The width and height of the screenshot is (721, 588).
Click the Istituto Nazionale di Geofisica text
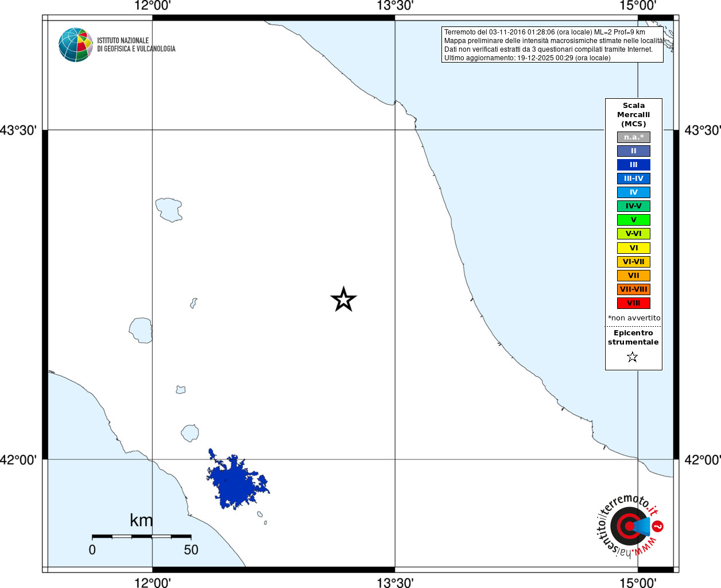pos(136,45)
